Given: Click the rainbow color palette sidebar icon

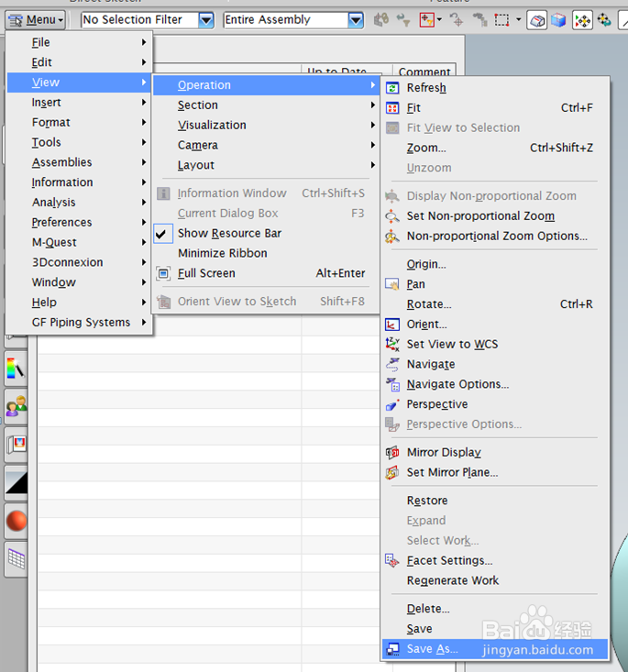Looking at the screenshot, I should (17, 369).
